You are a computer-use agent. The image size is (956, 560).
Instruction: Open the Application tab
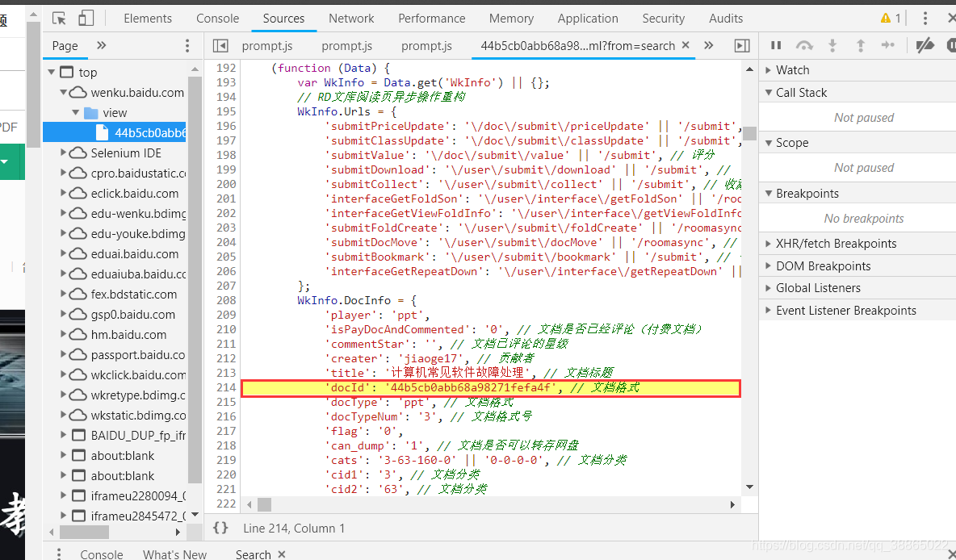[x=588, y=19]
